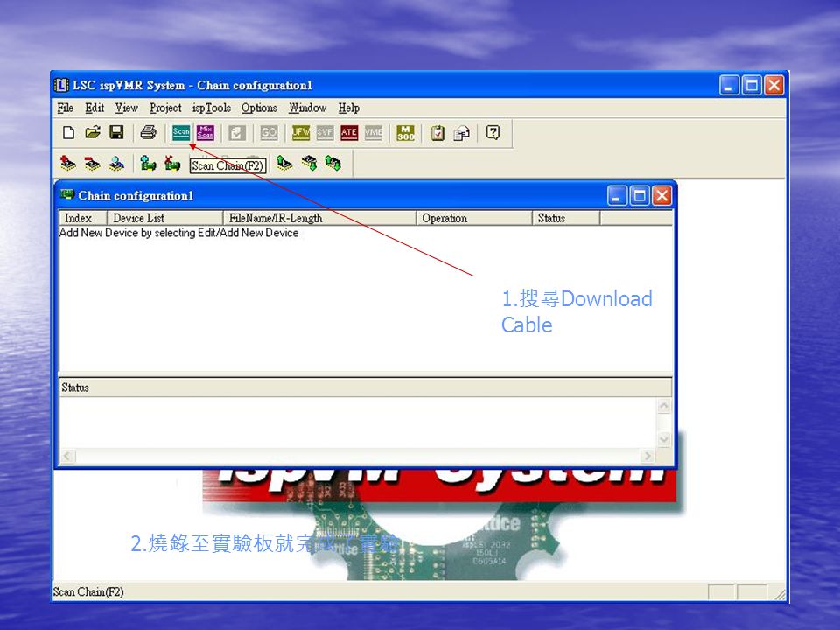The width and height of the screenshot is (840, 630).
Task: Create a new chain file icon
Action: (x=68, y=132)
